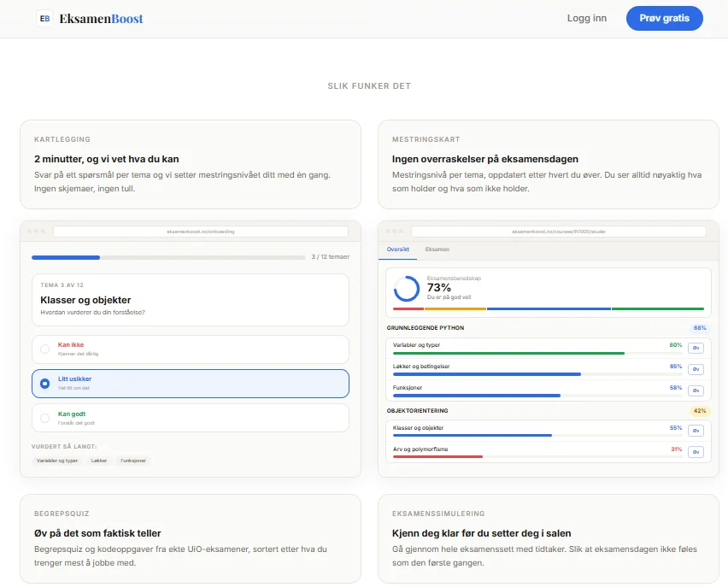This screenshot has height=587, width=728.
Task: Click the eksamenboost.no/onboarding address bar
Action: (201, 232)
